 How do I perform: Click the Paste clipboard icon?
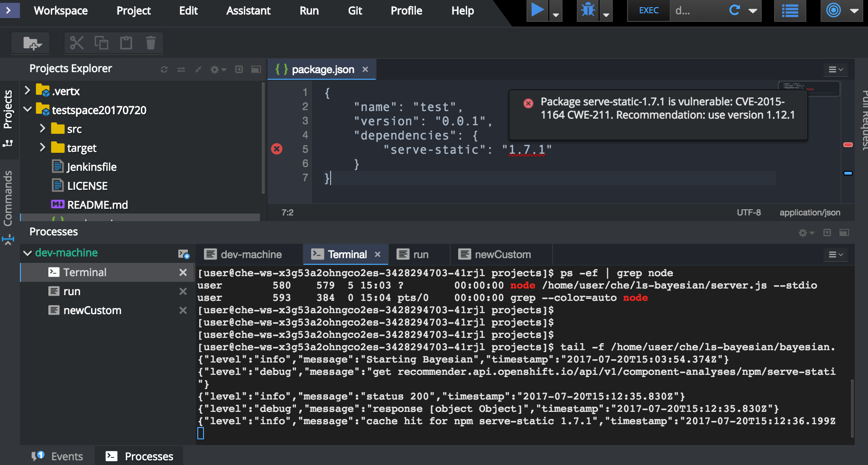126,43
